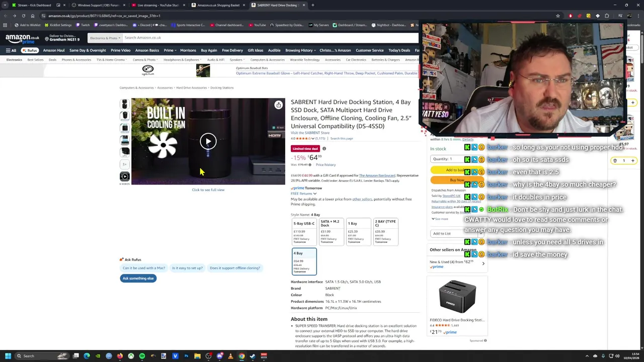
Task: Switch to Windows Support OBS Forum tab
Action: tap(98, 5)
